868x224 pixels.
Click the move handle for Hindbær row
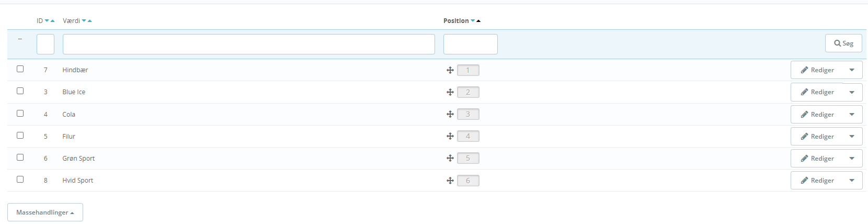(450, 70)
